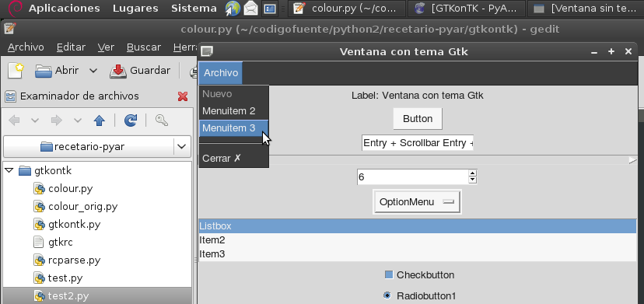Click the gedit title bar application icon
Screen dimensions: 644x304
[x=9, y=29]
